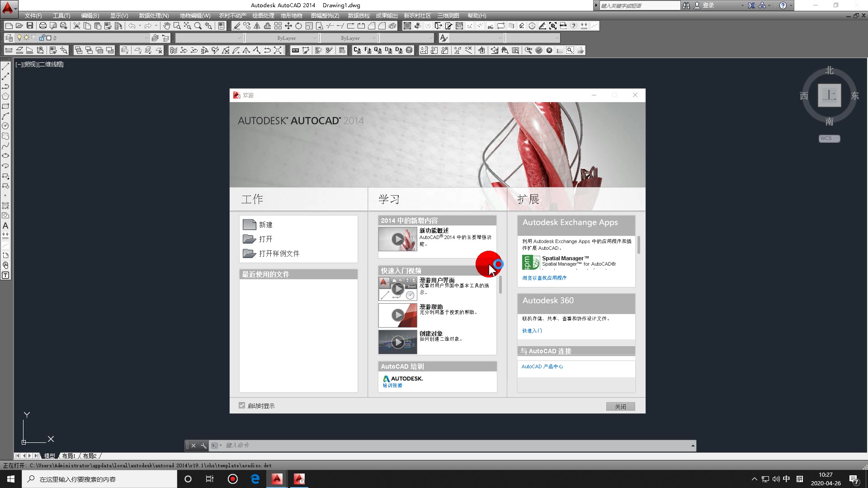
Task: Select the Multiline Text A tool
Action: click(x=5, y=225)
